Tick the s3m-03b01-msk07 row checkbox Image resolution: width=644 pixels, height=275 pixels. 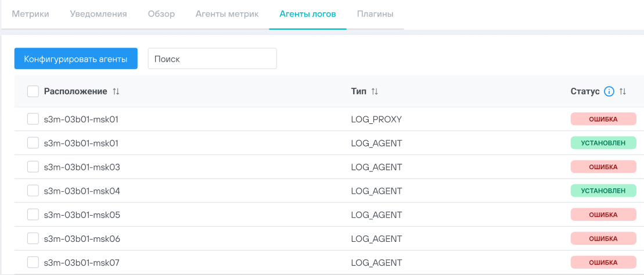33,262
